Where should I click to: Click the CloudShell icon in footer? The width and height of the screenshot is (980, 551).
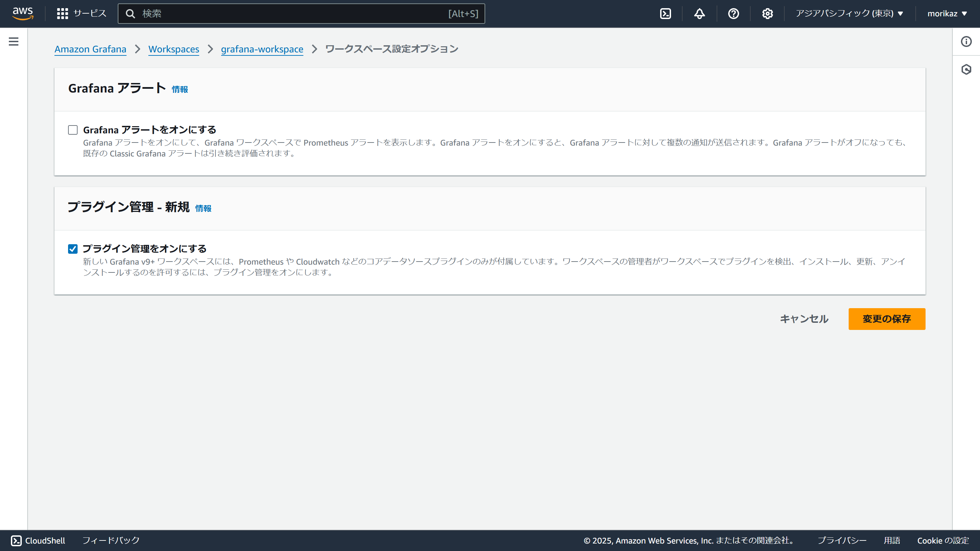pos(16,540)
